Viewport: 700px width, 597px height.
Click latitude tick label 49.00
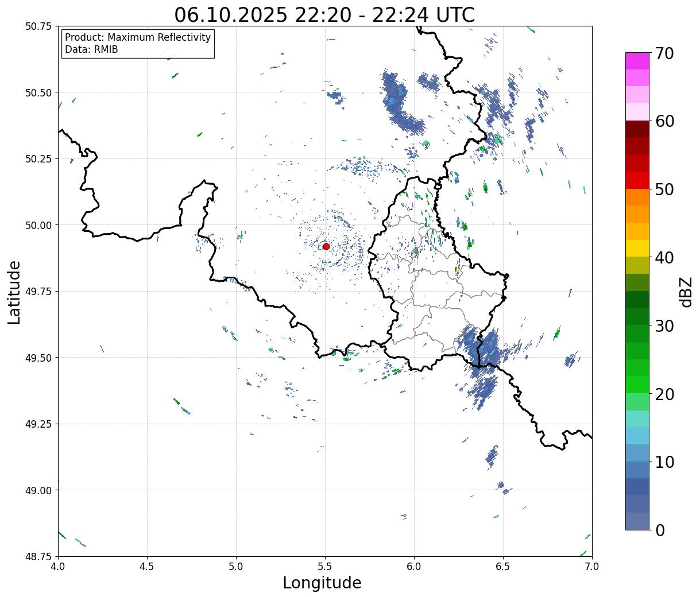[38, 490]
